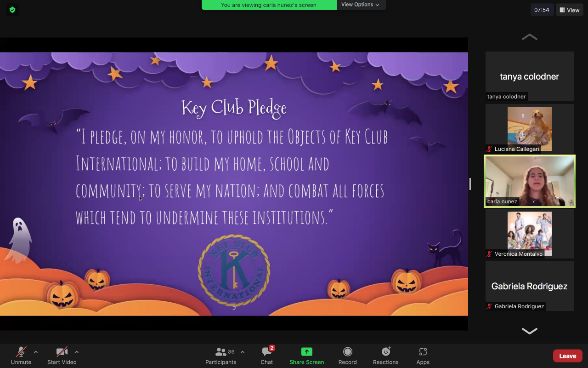Expand video options caret beside Start Video
The width and height of the screenshot is (588, 368).
[x=77, y=352]
